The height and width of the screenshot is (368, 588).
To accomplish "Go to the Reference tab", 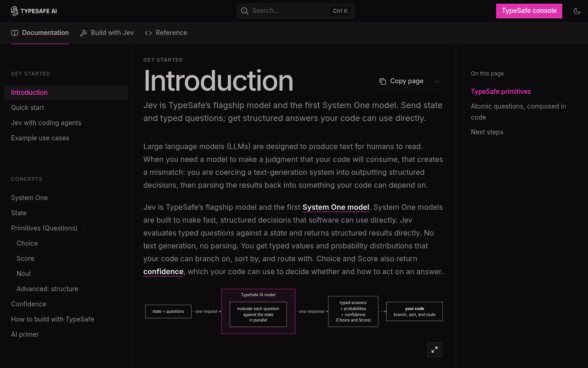I will (x=166, y=33).
